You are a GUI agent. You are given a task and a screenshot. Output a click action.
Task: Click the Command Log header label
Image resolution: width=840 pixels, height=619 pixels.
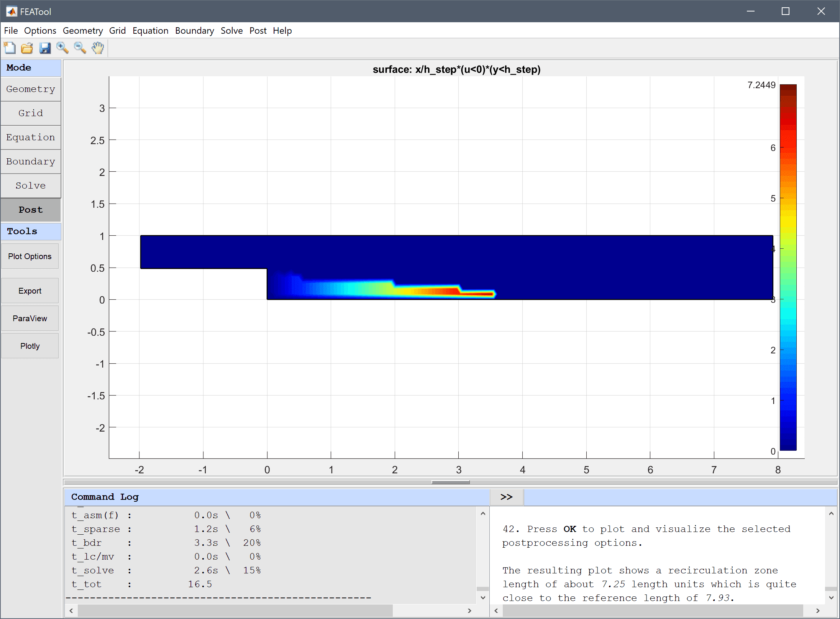pos(105,497)
